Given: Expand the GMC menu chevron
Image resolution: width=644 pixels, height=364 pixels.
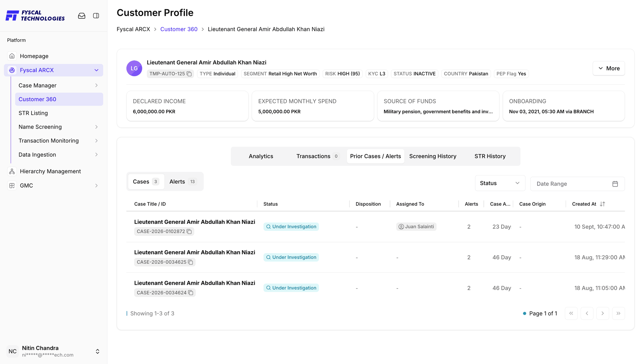Looking at the screenshot, I should (96, 186).
